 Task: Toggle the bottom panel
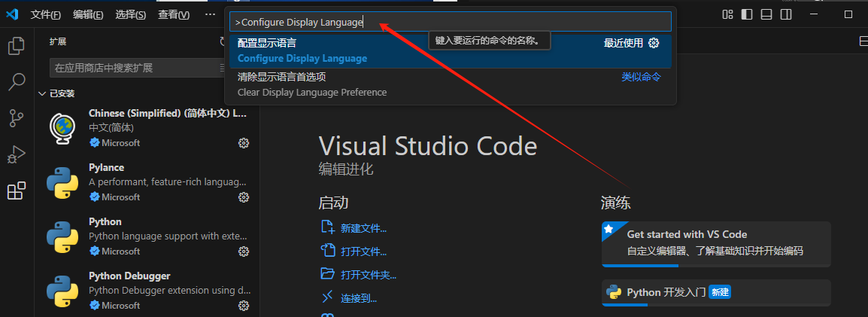point(766,14)
